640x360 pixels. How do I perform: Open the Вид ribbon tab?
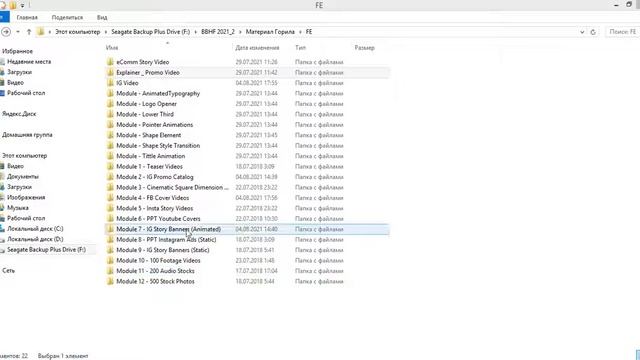[x=102, y=18]
